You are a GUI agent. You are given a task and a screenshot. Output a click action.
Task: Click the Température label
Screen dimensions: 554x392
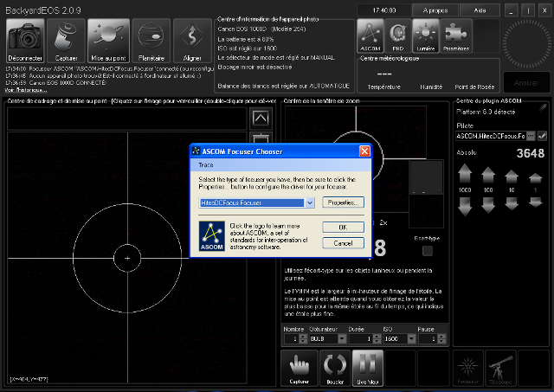pos(383,87)
